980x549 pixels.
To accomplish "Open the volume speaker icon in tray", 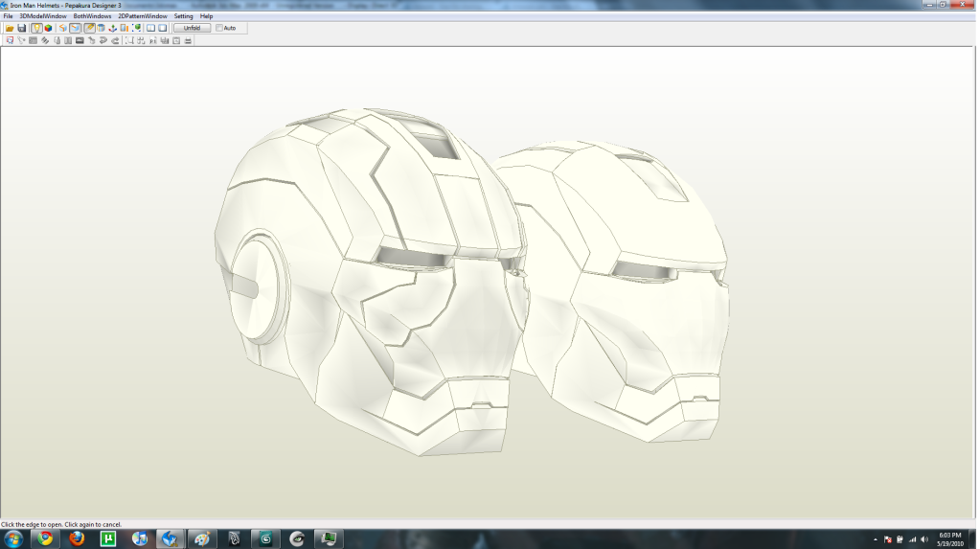I will click(x=924, y=539).
